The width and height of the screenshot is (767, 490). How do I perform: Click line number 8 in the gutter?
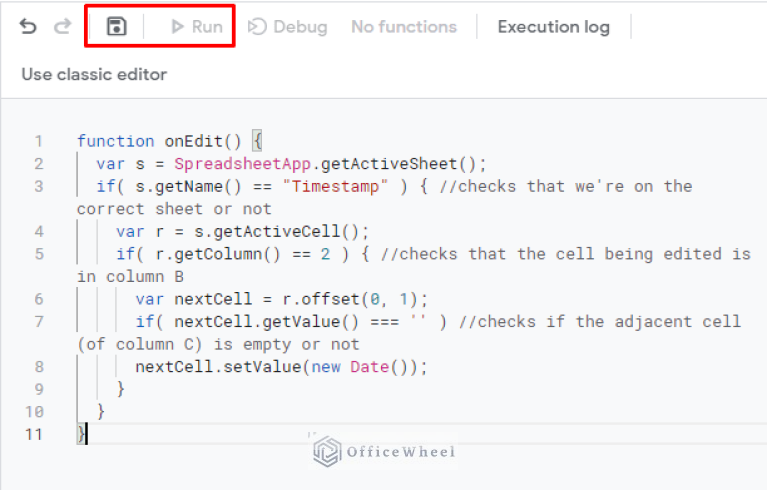tap(38, 366)
